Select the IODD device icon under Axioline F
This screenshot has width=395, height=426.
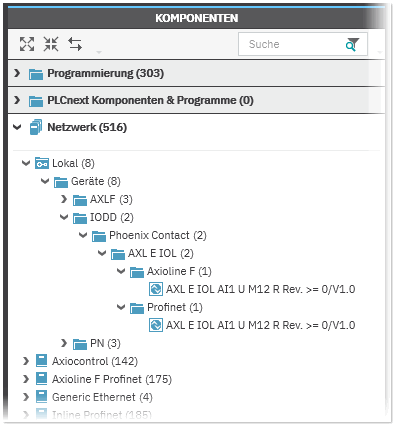[156, 289]
